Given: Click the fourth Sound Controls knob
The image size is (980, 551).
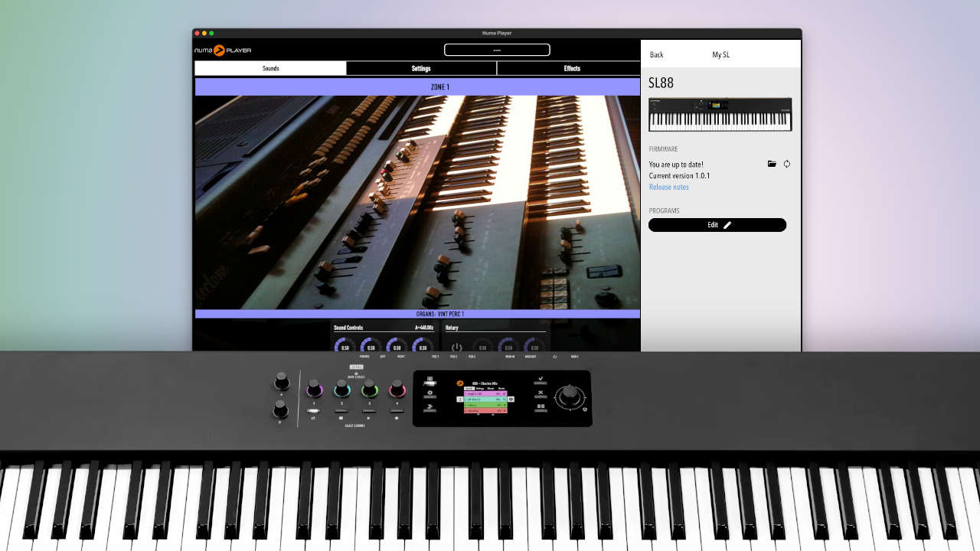Looking at the screenshot, I should click(x=423, y=346).
